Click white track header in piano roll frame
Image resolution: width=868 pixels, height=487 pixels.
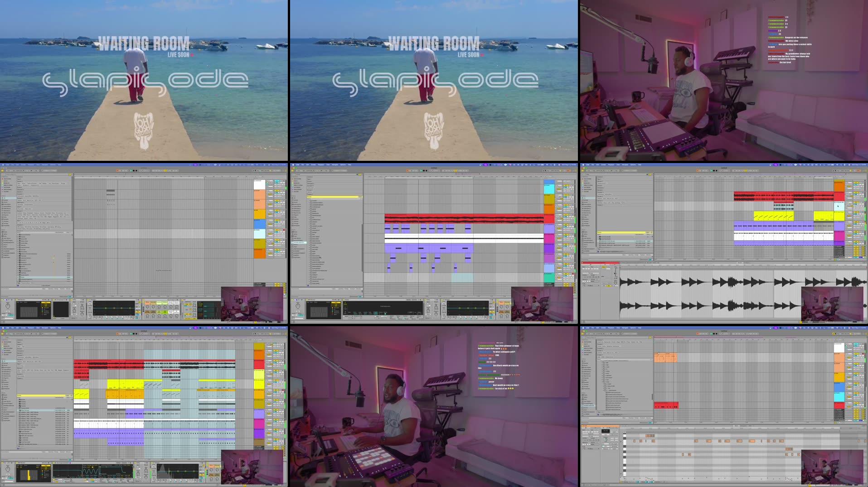tap(839, 348)
